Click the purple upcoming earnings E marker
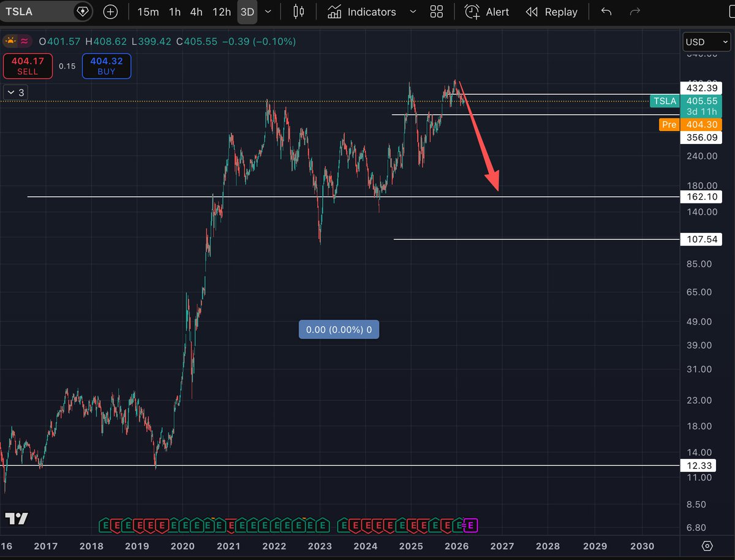Viewport: 735px width, 560px height. [472, 525]
